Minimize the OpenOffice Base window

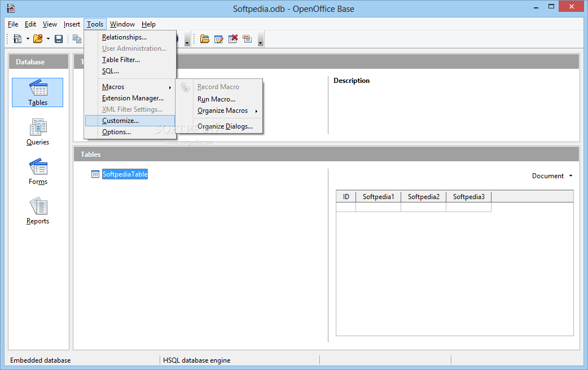pyautogui.click(x=536, y=7)
